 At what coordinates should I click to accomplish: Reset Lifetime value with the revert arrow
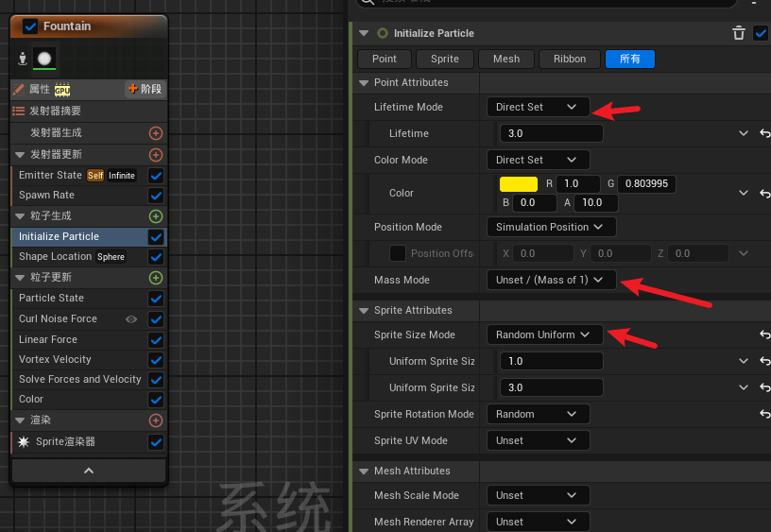point(764,133)
